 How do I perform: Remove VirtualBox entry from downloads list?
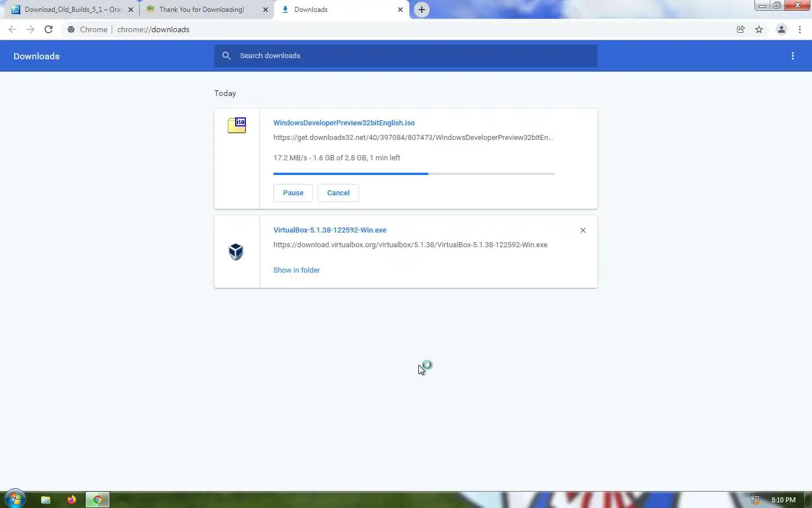point(583,230)
